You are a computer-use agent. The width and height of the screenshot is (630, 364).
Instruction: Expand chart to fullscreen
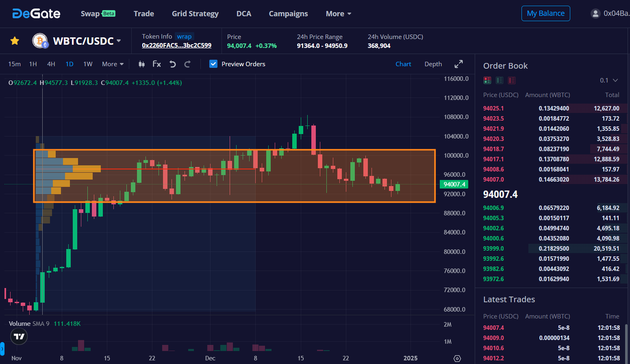(458, 64)
